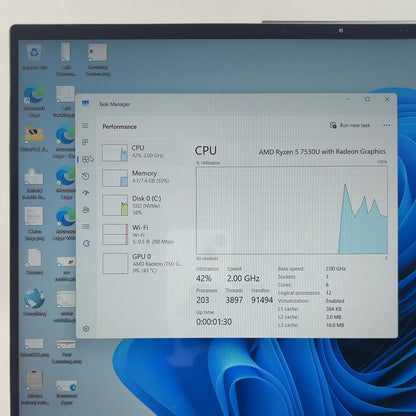The image size is (416, 416).
Task: Open the Startup apps page icon
Action: [86, 193]
